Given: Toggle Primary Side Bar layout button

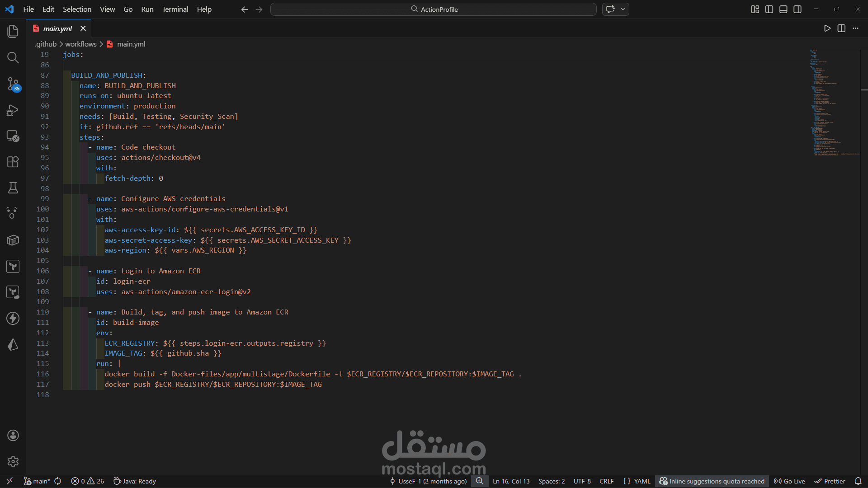Looking at the screenshot, I should [x=769, y=9].
